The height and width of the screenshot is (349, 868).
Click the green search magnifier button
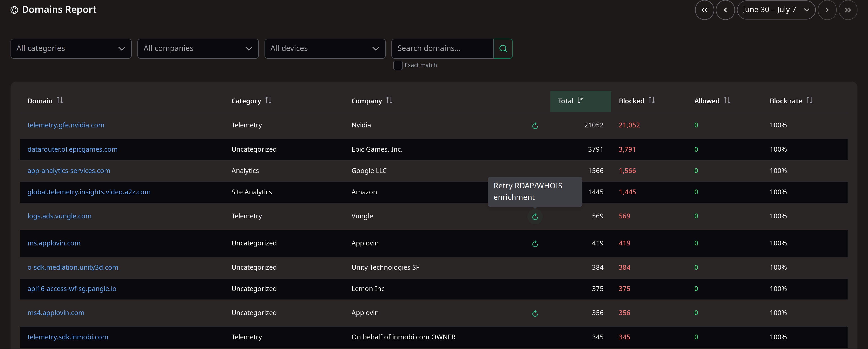(x=503, y=49)
